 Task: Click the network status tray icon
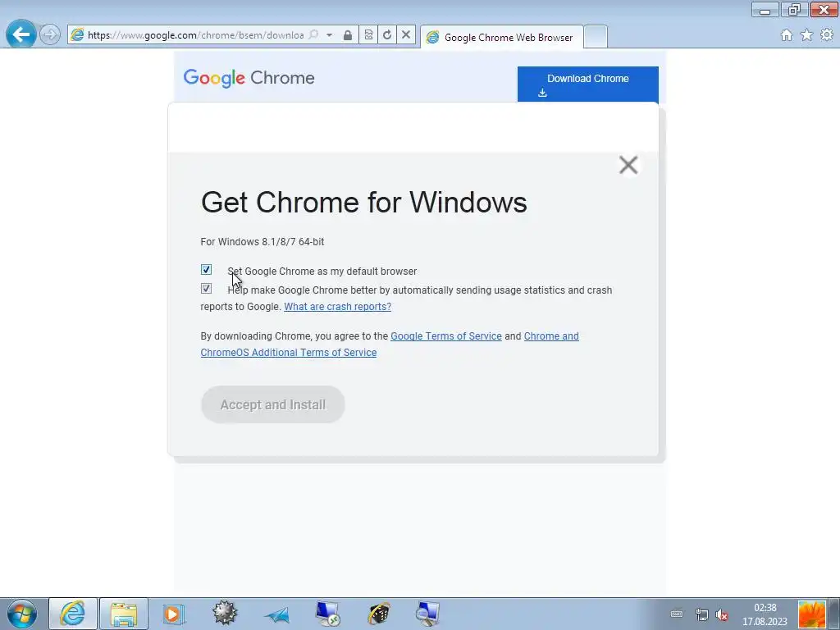tap(702, 614)
